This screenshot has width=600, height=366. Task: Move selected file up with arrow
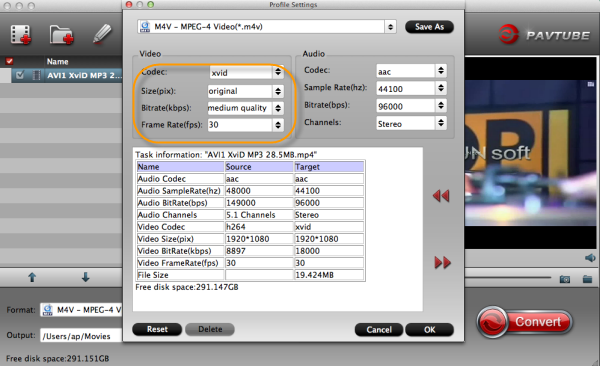pos(32,277)
